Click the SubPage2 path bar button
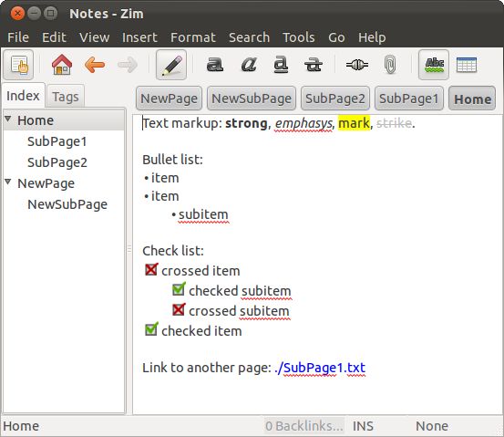504x437 pixels. (335, 99)
